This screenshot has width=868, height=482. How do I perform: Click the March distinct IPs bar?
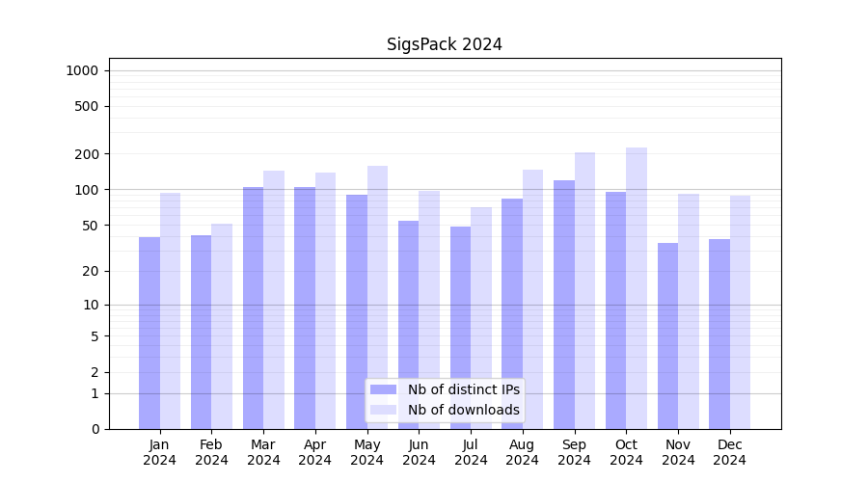pyautogui.click(x=253, y=308)
